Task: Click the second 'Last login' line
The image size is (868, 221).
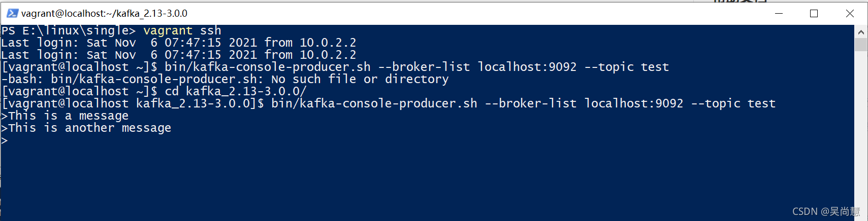Action: 179,55
